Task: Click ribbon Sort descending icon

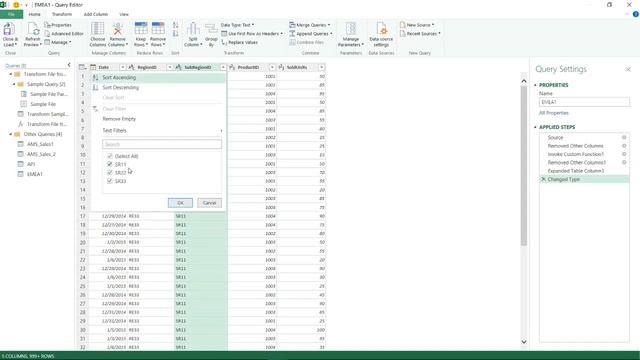Action: [176, 33]
